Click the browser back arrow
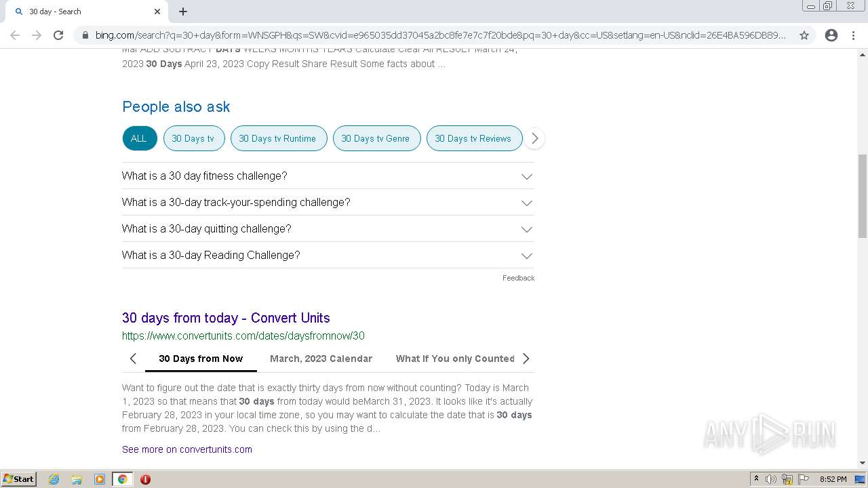Screen dimensions: 868x488 (15, 35)
